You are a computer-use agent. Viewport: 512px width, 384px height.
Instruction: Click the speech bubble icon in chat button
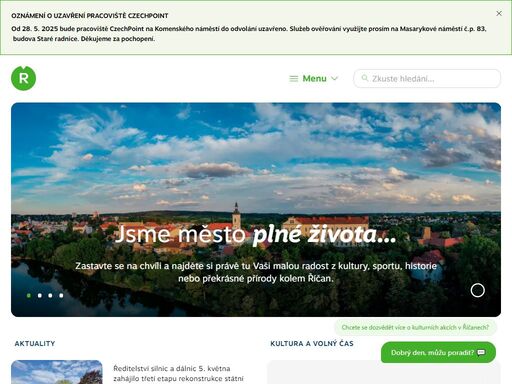coord(481,353)
